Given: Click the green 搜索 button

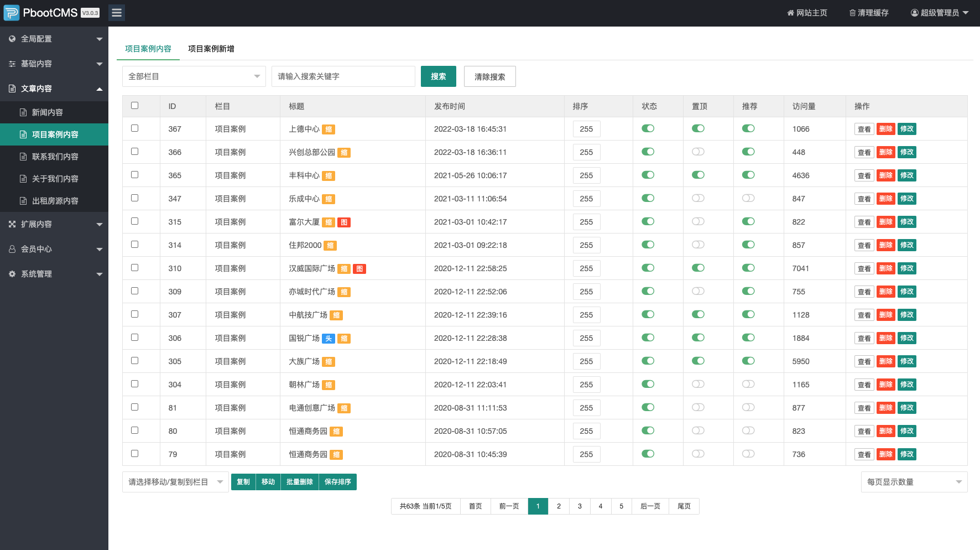Looking at the screenshot, I should point(439,76).
